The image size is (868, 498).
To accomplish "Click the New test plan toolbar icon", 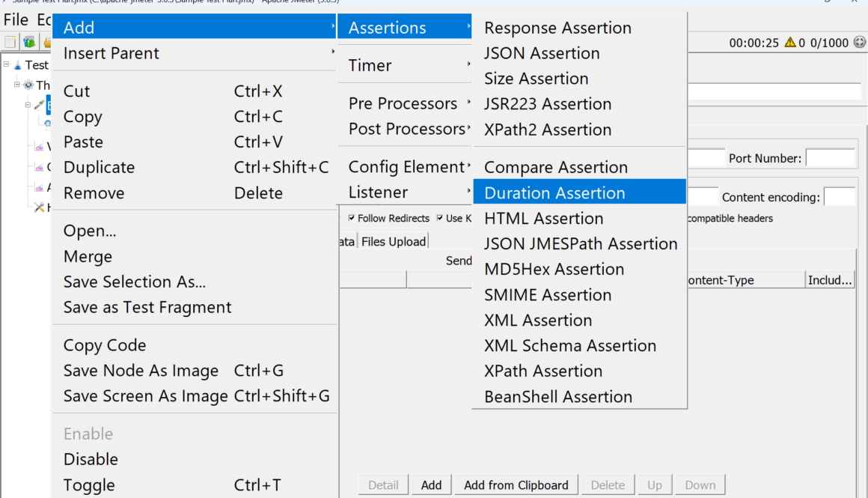I will [x=10, y=42].
